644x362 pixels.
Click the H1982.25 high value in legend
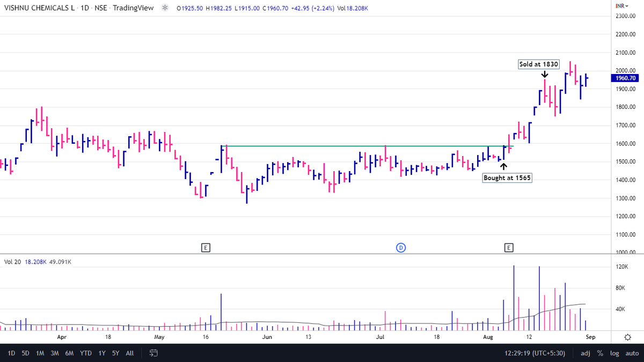pyautogui.click(x=220, y=8)
